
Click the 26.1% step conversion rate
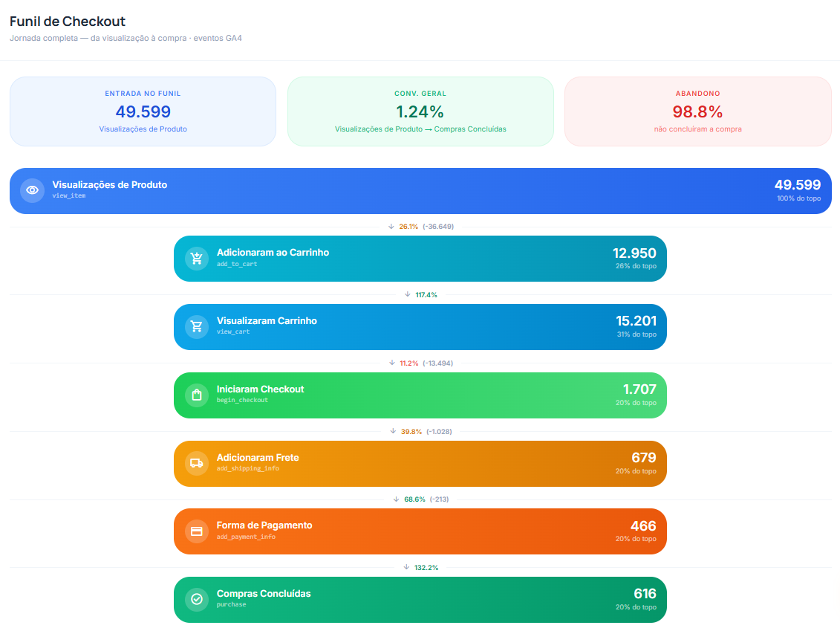[x=408, y=227]
